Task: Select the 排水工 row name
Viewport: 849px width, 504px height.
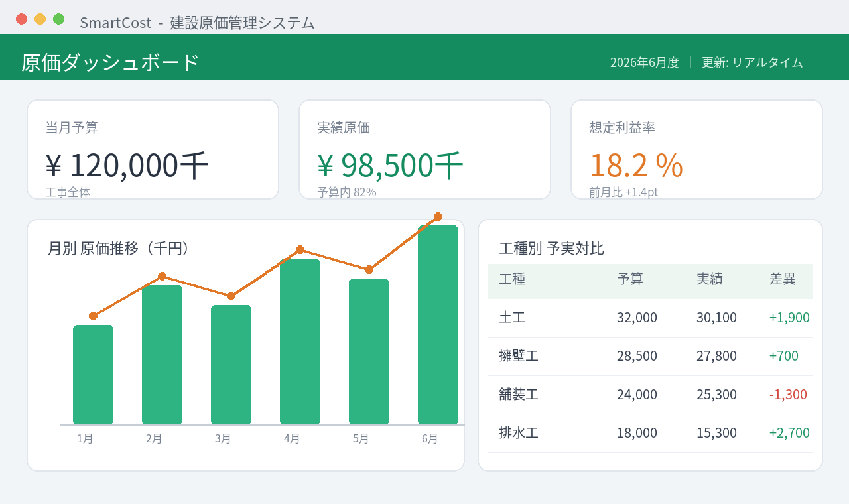Action: [x=519, y=433]
